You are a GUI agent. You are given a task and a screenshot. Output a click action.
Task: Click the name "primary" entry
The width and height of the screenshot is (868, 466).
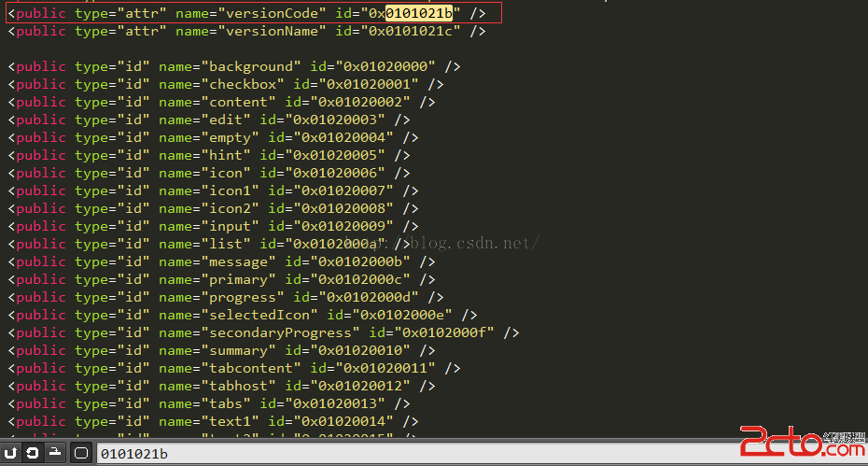(238, 279)
